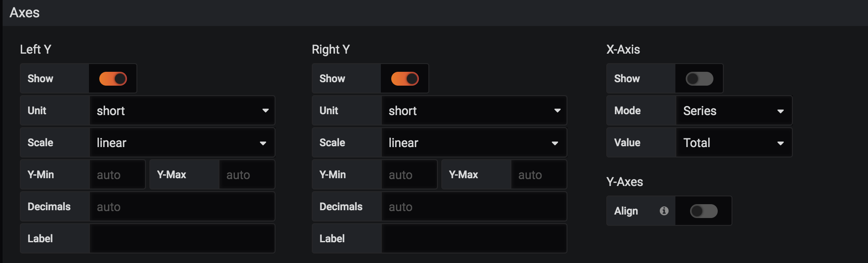Open Left Y Scale dropdown
The image size is (868, 263).
[x=182, y=143]
